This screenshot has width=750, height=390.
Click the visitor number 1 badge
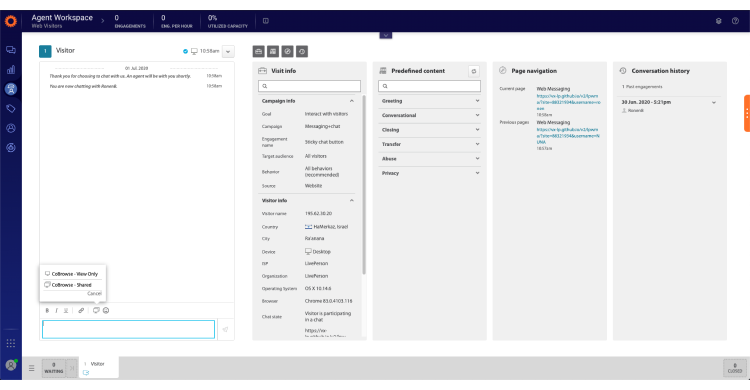(45, 51)
